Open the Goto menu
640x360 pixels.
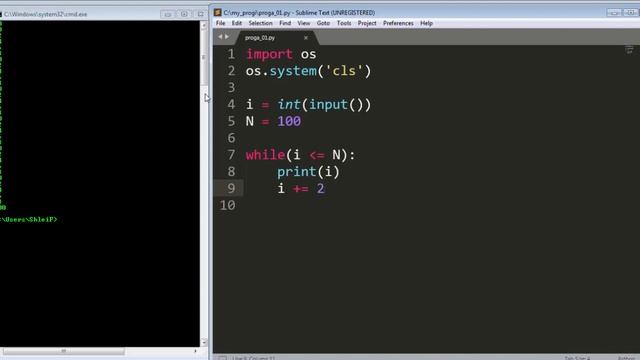[323, 23]
